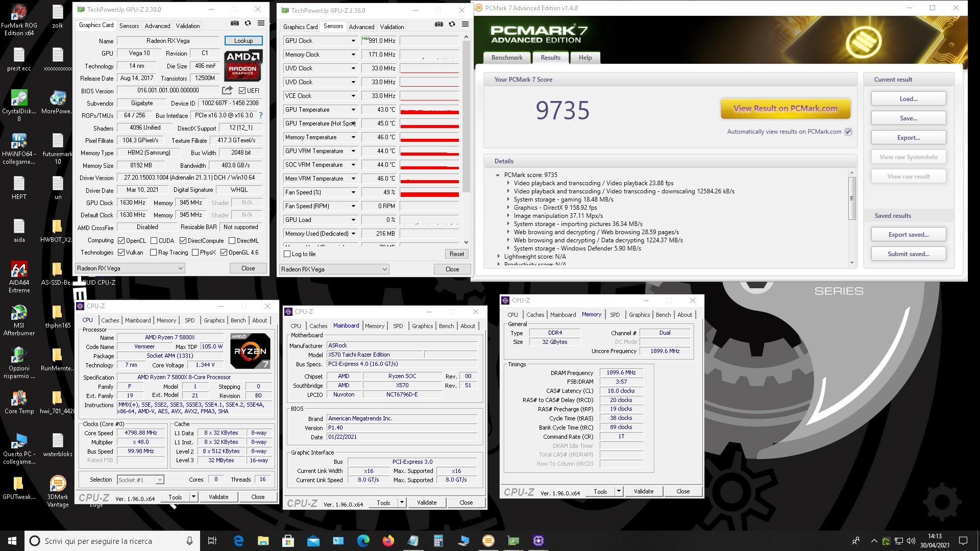Viewport: 980px width, 551px height.
Task: Open Calculator from the taskbar
Action: click(x=438, y=541)
